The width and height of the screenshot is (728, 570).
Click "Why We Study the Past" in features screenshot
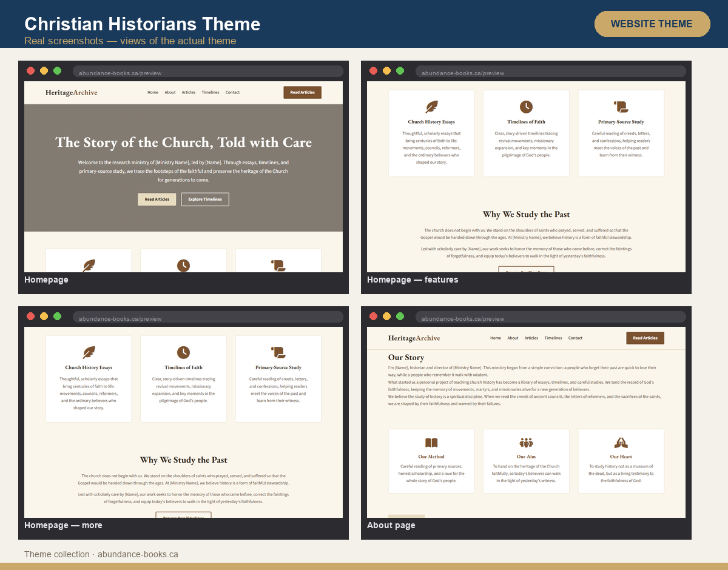(526, 214)
